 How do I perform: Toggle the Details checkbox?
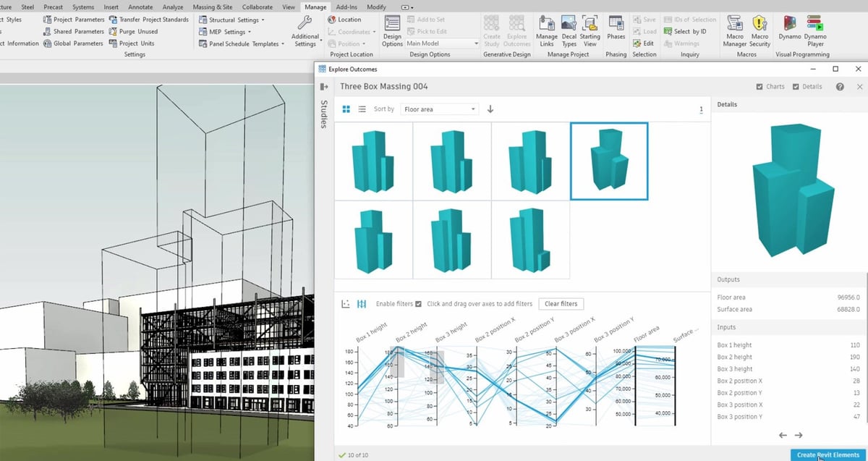[x=796, y=87]
